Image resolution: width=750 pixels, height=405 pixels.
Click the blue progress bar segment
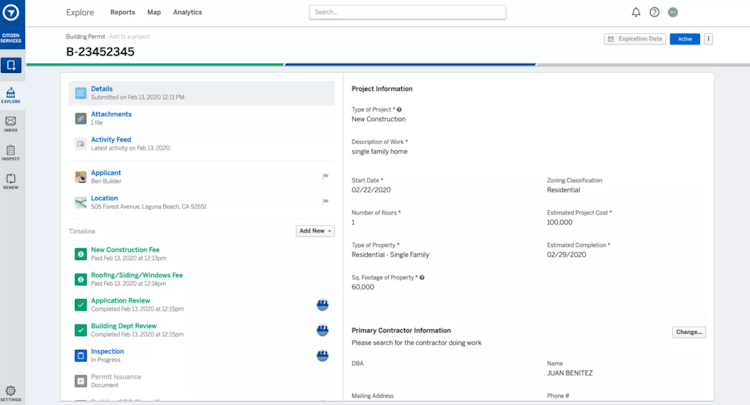pyautogui.click(x=410, y=64)
